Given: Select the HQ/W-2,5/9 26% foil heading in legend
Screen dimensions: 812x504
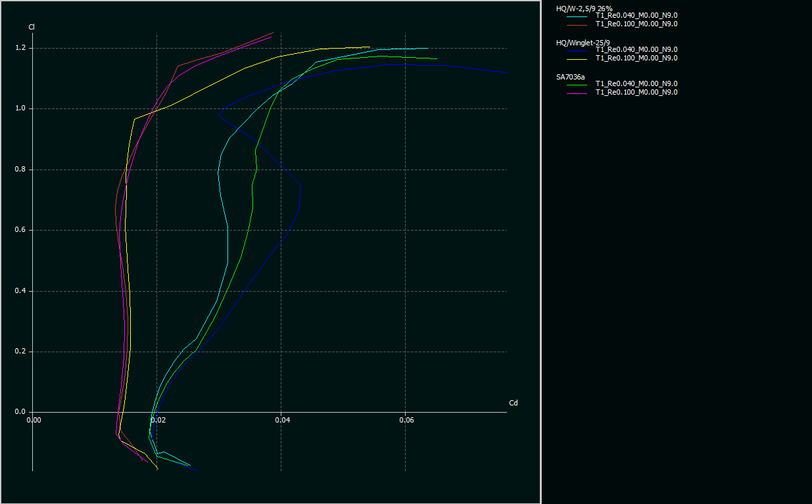Looking at the screenshot, I should pyautogui.click(x=584, y=8).
